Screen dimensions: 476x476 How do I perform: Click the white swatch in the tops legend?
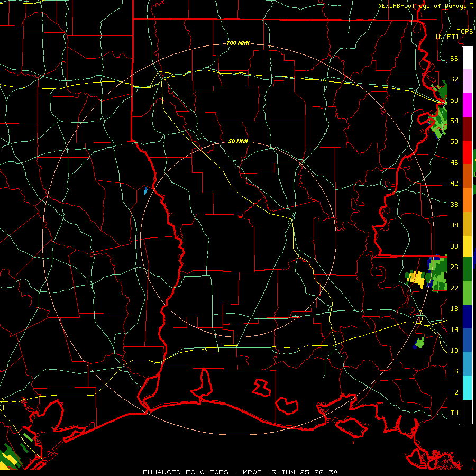click(x=467, y=58)
